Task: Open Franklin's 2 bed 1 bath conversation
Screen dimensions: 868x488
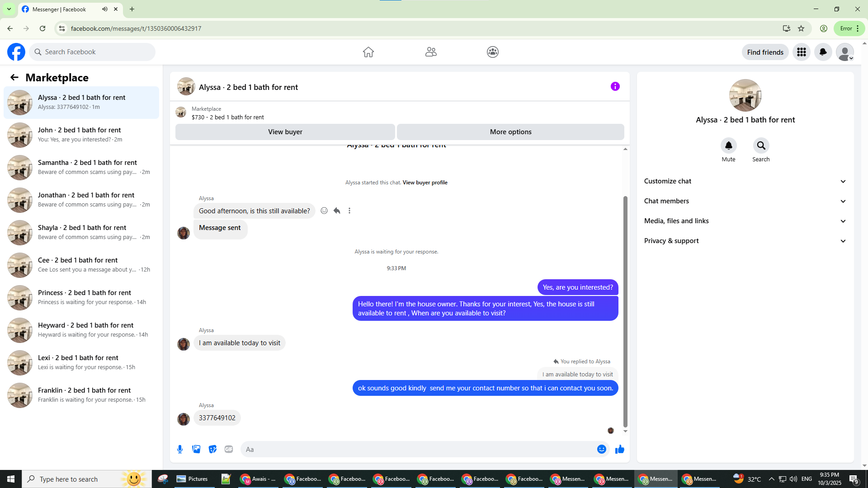Action: point(81,395)
